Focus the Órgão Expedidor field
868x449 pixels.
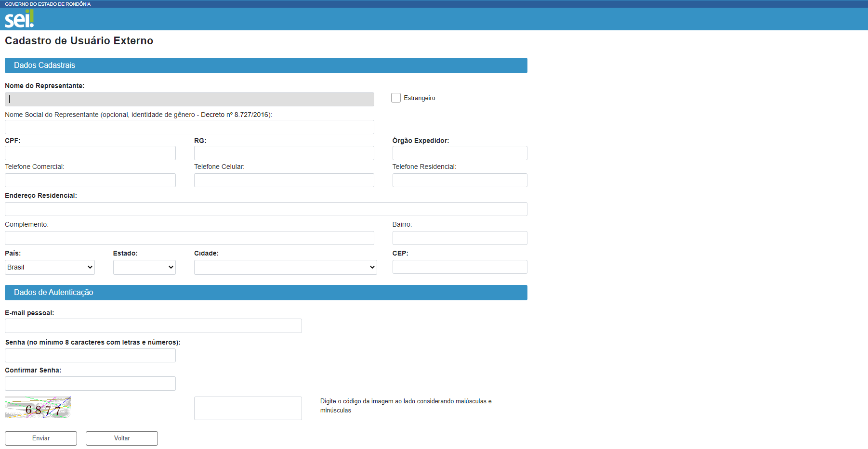click(x=459, y=153)
